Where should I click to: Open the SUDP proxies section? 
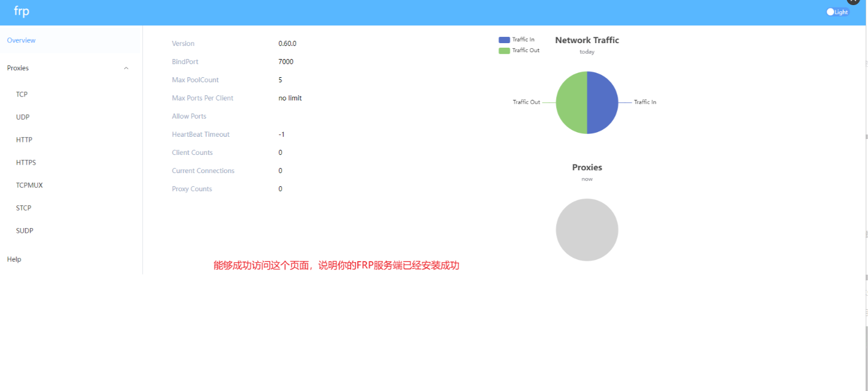[24, 230]
